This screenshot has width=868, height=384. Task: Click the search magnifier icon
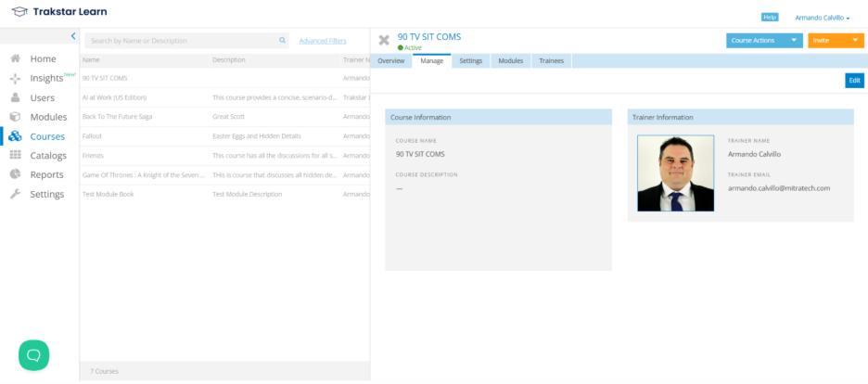pos(282,41)
